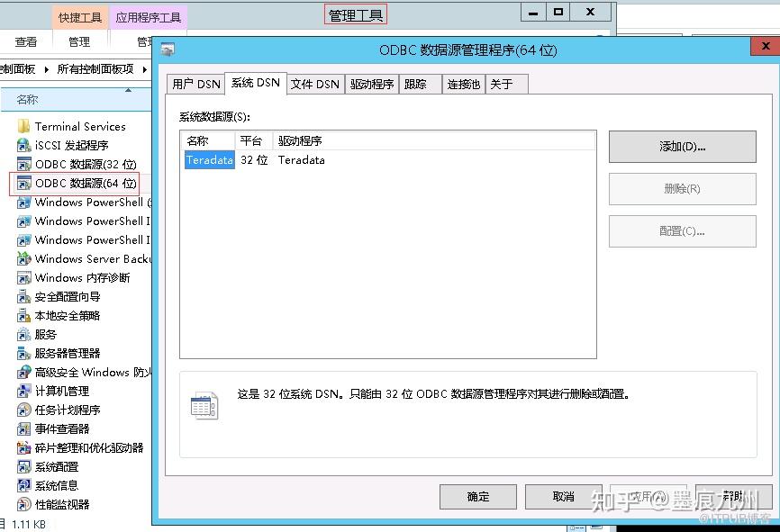
Task: Open the 驱动程序 tab
Action: (x=372, y=84)
